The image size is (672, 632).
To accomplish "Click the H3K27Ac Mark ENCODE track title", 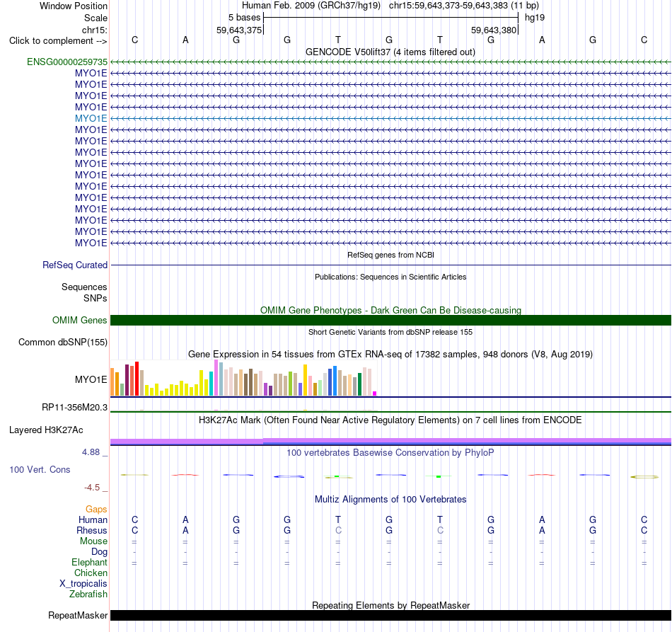I will pyautogui.click(x=390, y=420).
